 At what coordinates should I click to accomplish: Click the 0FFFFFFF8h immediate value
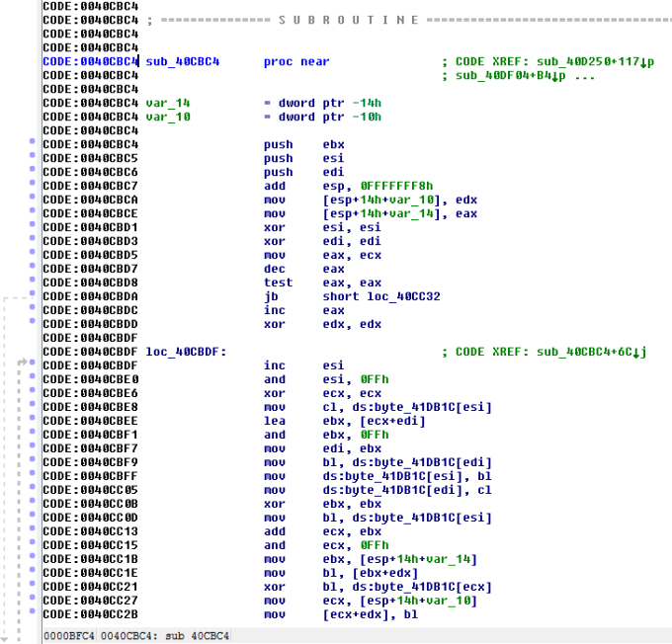[396, 186]
